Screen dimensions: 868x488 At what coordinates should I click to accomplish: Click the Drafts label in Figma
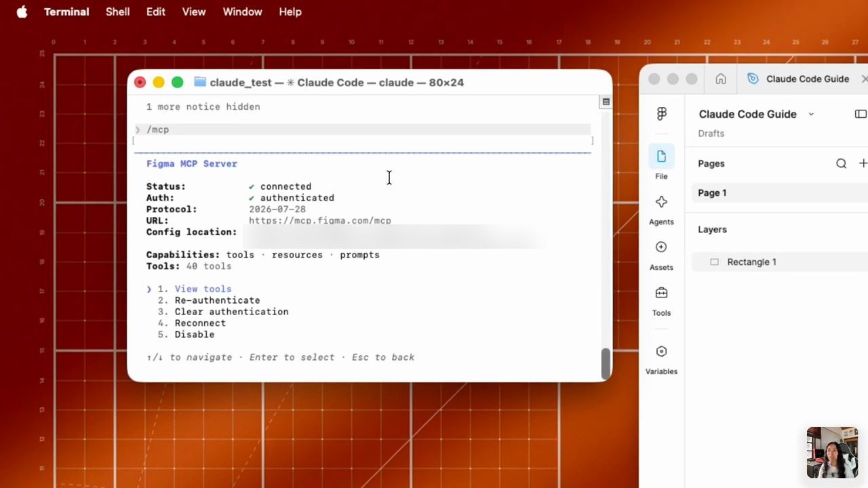(711, 134)
